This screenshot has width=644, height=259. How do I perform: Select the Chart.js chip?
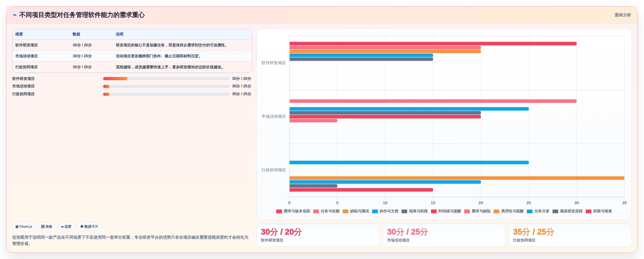pyautogui.click(x=24, y=226)
